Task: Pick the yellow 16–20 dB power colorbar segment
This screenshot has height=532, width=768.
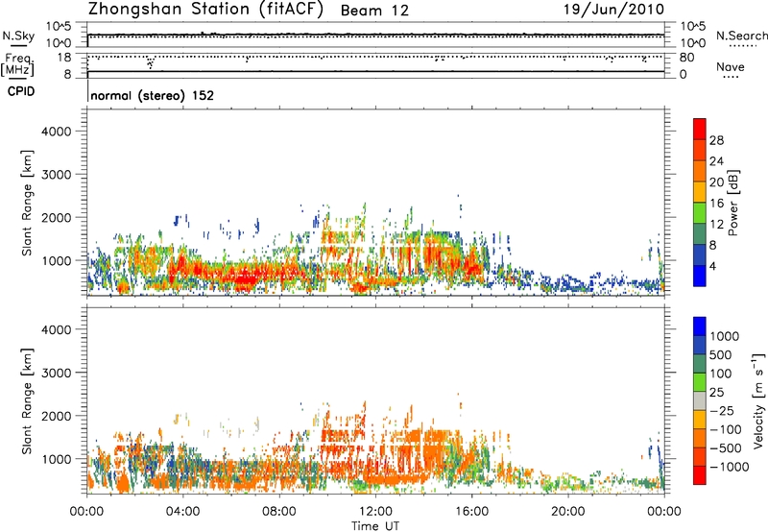Action: 700,192
